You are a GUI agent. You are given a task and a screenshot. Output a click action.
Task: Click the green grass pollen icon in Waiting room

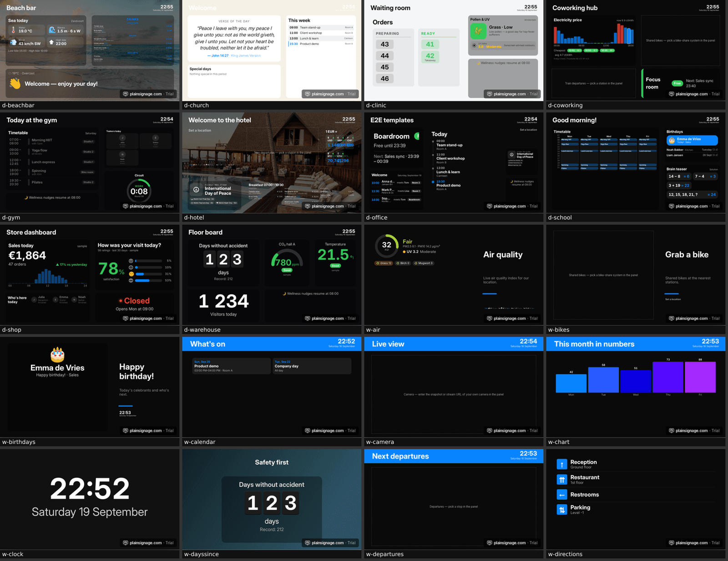(x=478, y=31)
